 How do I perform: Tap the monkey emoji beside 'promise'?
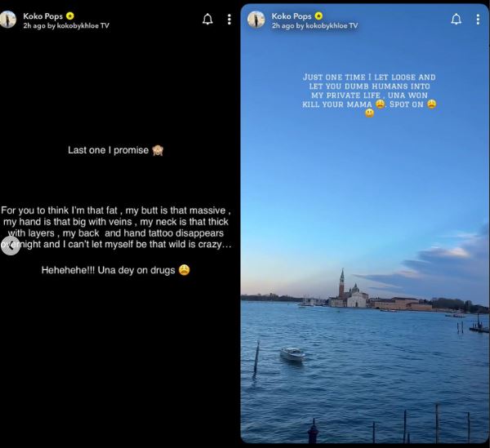click(x=158, y=150)
